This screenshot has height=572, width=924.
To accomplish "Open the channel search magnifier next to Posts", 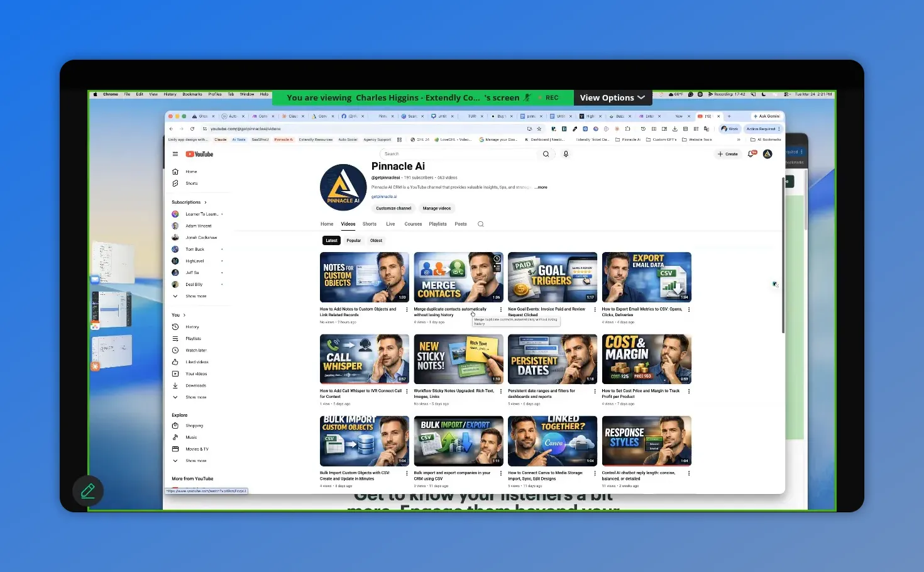I will 480,224.
